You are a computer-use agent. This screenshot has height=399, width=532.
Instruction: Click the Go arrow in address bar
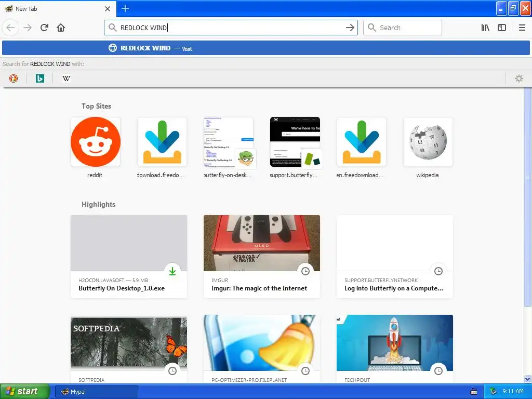(x=350, y=28)
